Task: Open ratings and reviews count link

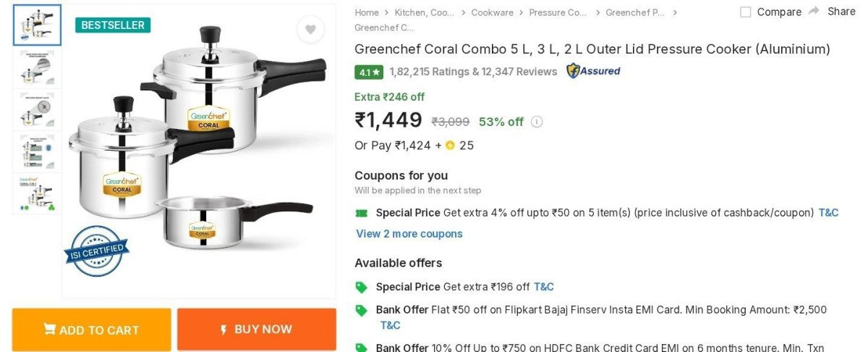Action: [473, 72]
